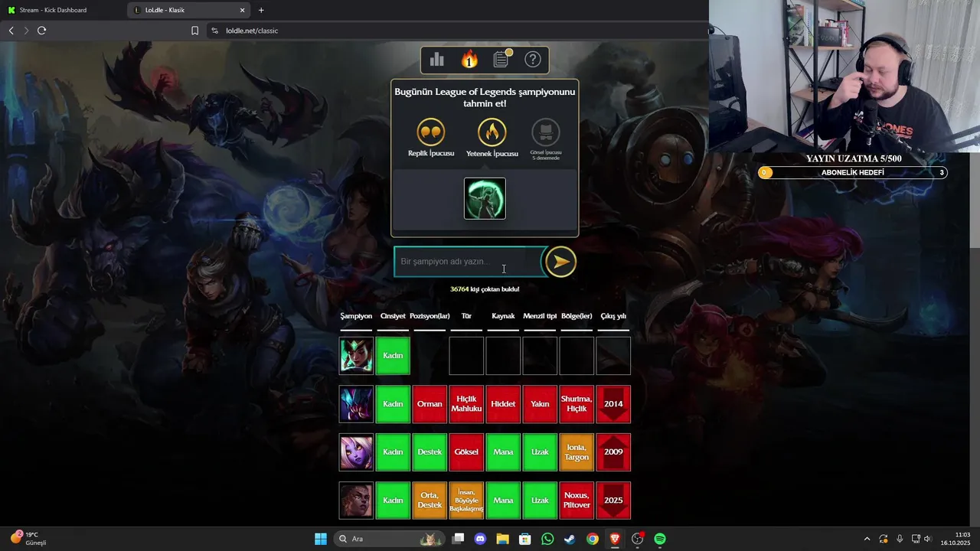Image resolution: width=980 pixels, height=551 pixels.
Task: Click the Hiçlik Mahluku species cell
Action: pos(466,404)
